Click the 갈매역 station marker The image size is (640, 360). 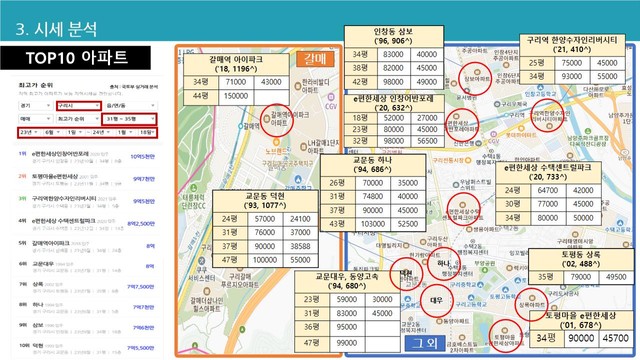point(241,126)
